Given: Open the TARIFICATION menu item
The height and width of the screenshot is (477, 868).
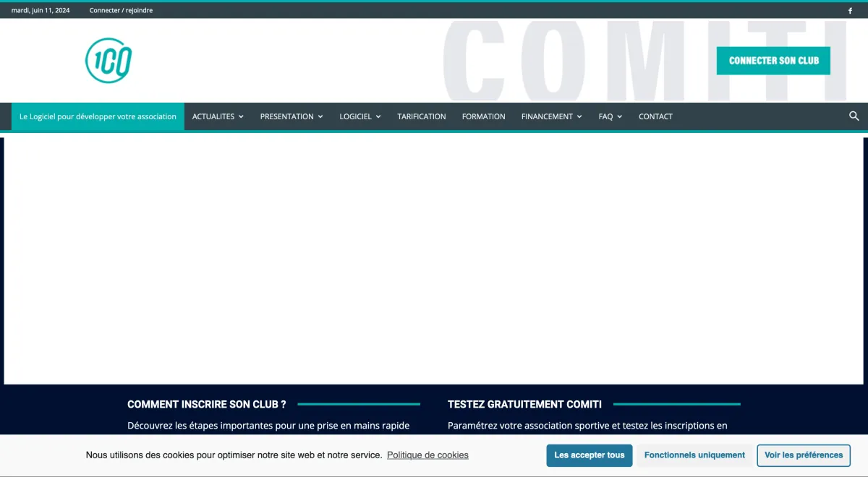Looking at the screenshot, I should click(422, 116).
